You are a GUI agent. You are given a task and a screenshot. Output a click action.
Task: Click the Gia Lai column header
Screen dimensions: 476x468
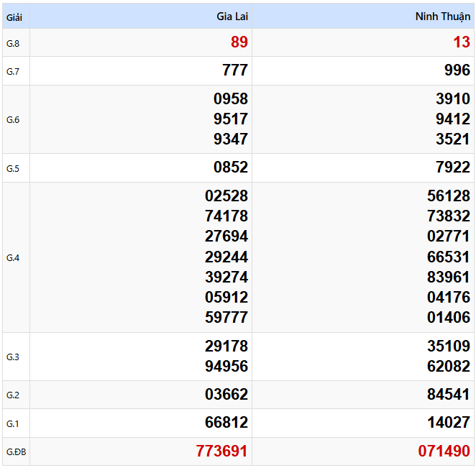(x=232, y=16)
